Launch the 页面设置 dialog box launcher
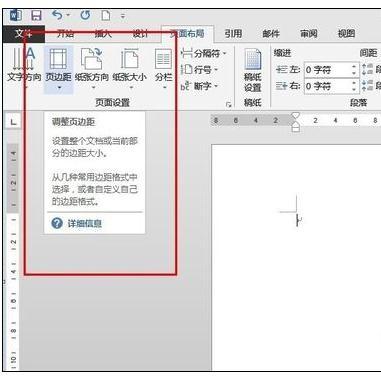 (x=228, y=105)
